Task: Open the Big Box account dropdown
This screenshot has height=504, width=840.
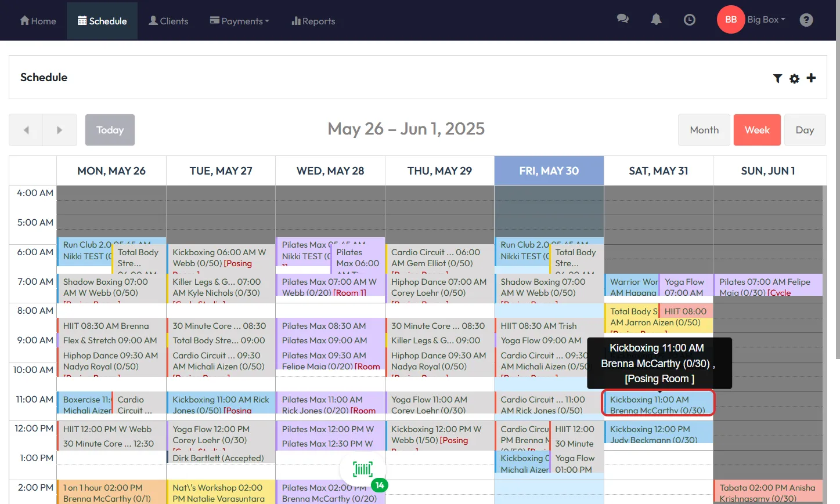Action: click(x=766, y=20)
